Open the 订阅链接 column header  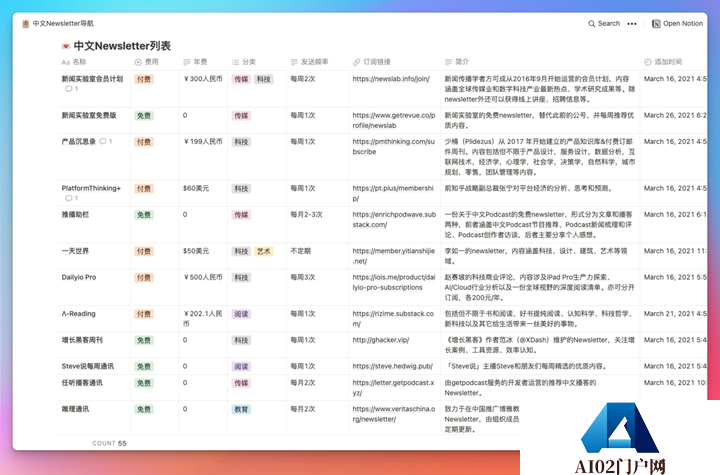(371, 62)
